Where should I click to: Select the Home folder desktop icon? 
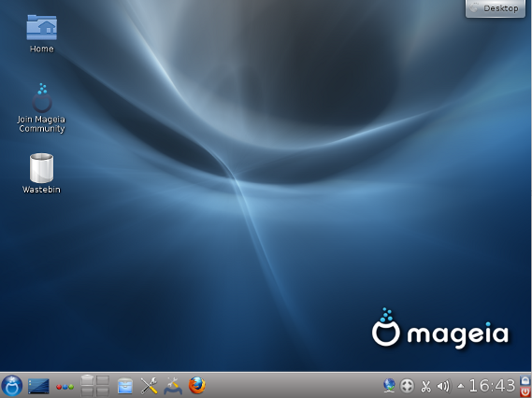pyautogui.click(x=42, y=34)
